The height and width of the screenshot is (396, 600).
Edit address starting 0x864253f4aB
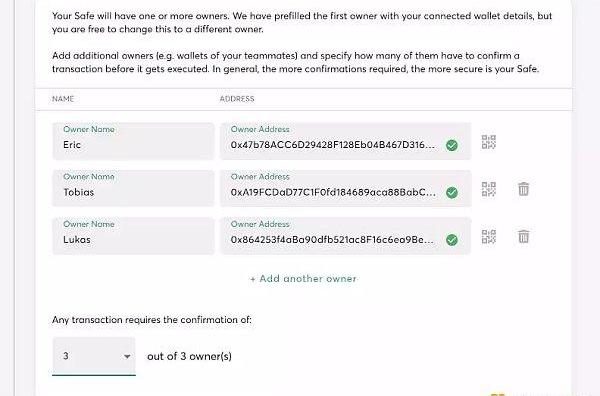click(346, 236)
